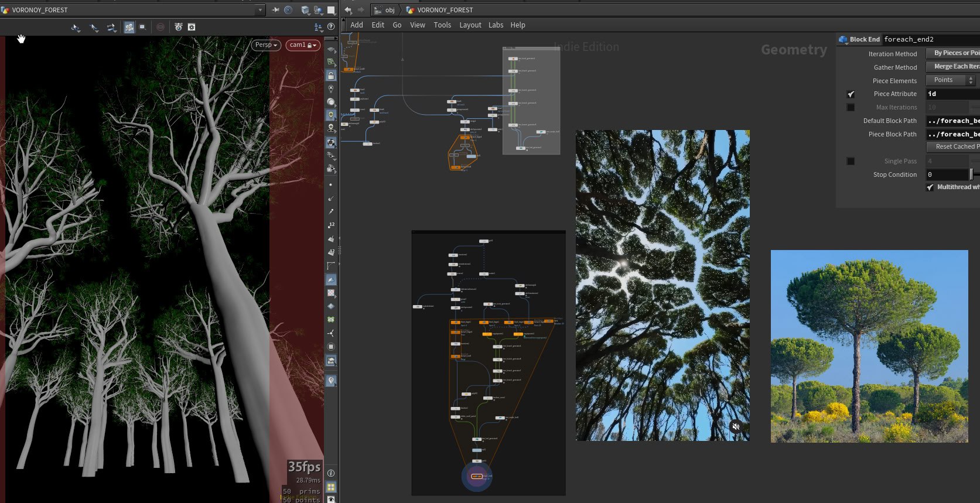Click the Block End node type icon
The height and width of the screenshot is (503, 980).
(843, 39)
